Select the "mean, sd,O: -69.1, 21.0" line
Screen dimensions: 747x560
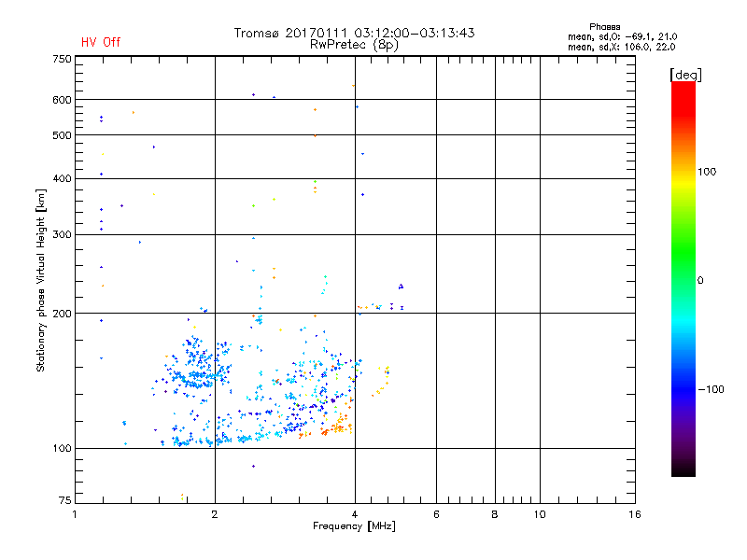tap(622, 36)
